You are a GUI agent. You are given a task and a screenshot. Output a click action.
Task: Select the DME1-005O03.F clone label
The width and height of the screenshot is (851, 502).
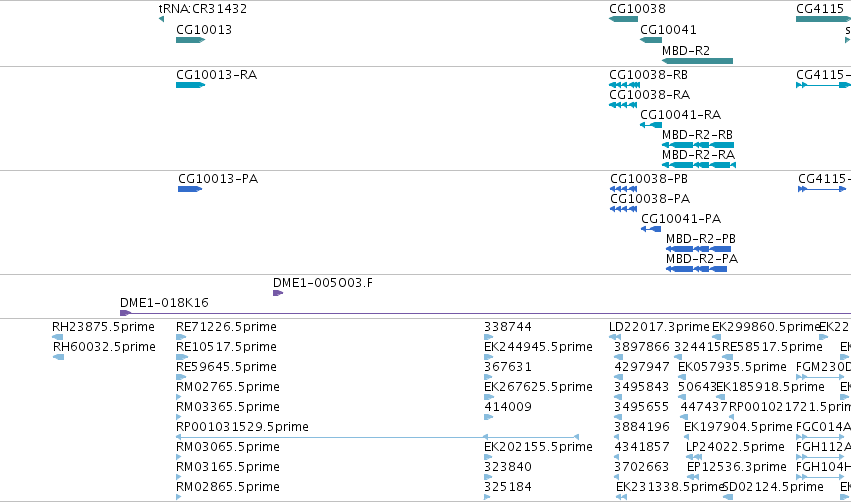[x=322, y=283]
